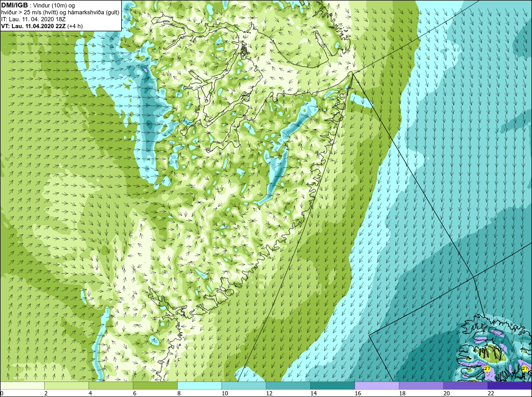
Task: Click the aqua 10–12 m/s legend swatch
Action: click(x=244, y=386)
